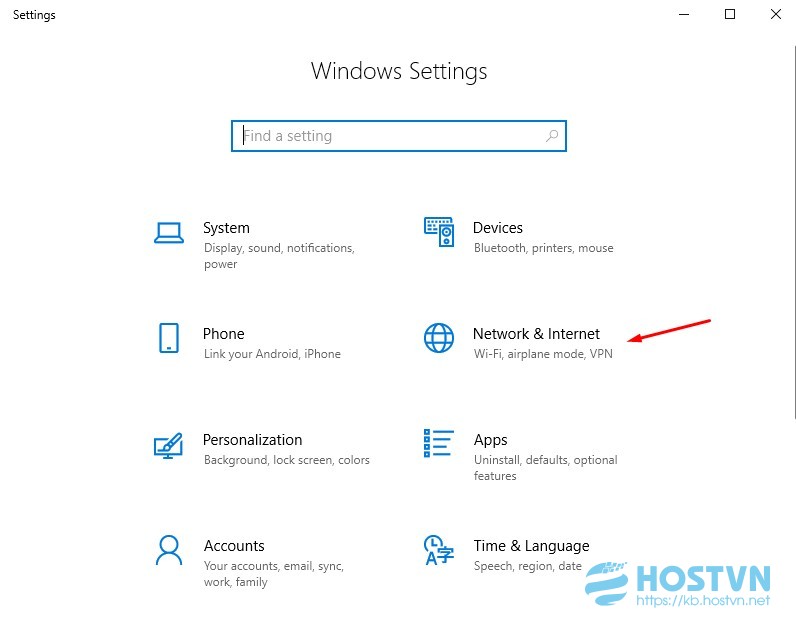This screenshot has width=796, height=628.
Task: Click 'Bluetooth, printers, mouse' description
Action: coord(544,248)
